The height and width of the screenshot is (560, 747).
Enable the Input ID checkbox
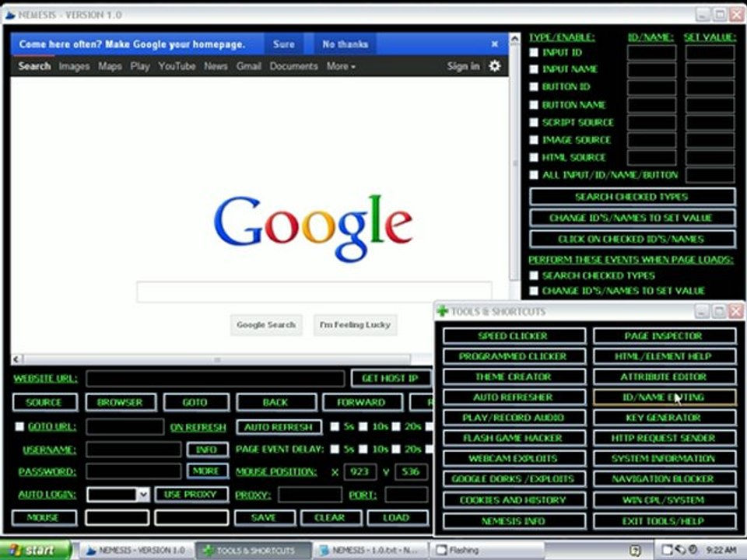534,52
